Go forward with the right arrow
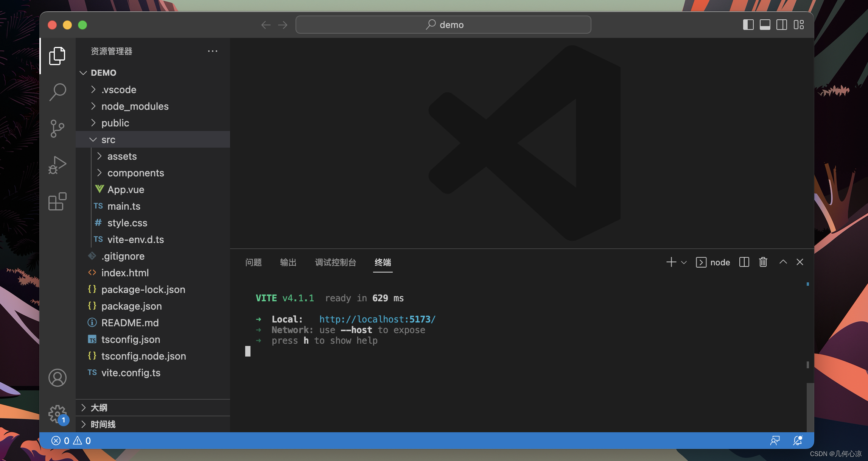 (283, 25)
